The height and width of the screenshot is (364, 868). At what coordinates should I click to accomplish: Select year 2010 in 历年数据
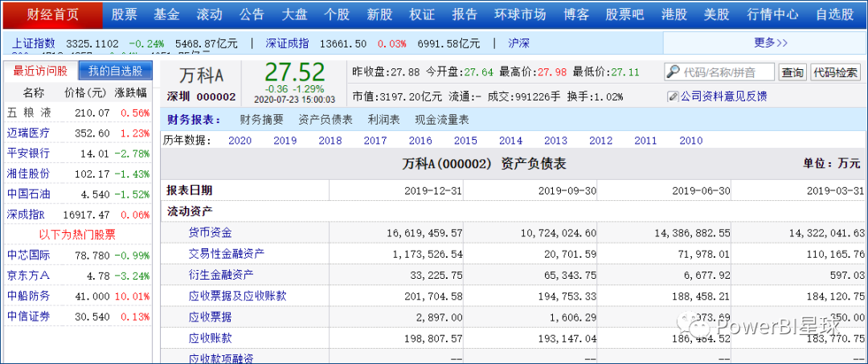pyautogui.click(x=690, y=141)
